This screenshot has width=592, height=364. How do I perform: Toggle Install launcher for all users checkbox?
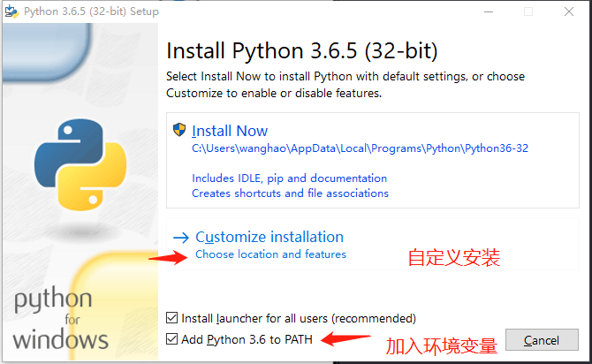(x=172, y=318)
